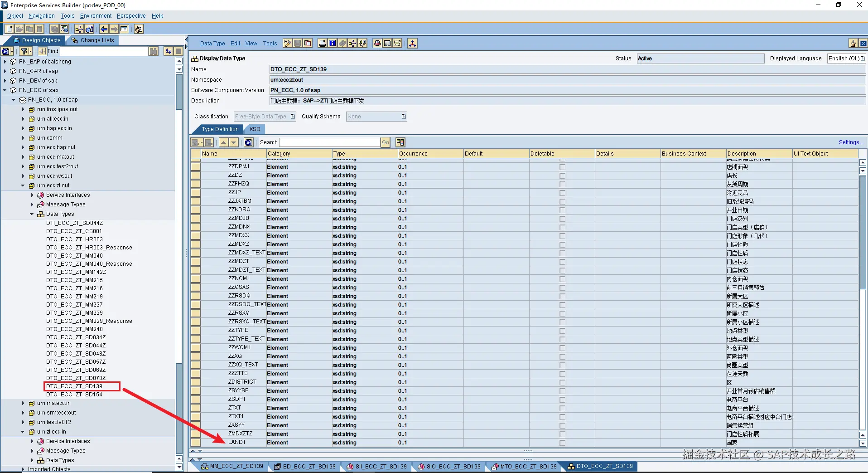Tick the Deletable checkbox for ZDISTRICT
This screenshot has height=473, width=868.
[x=562, y=383]
